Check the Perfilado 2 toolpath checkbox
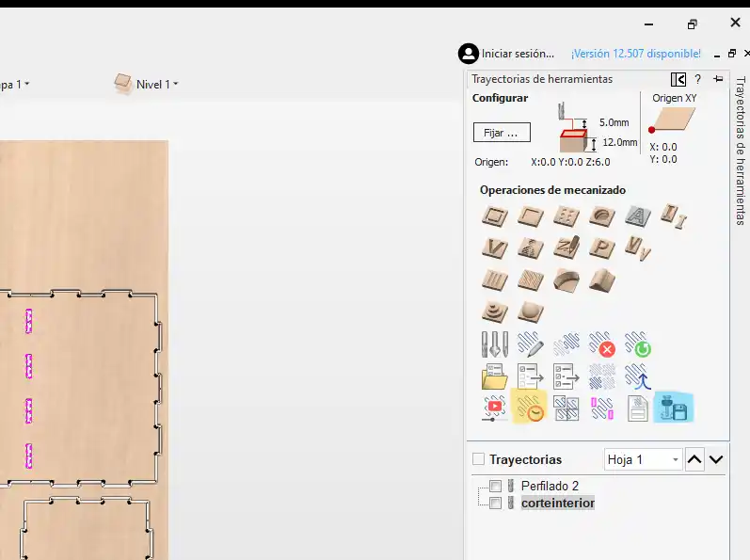The width and height of the screenshot is (750, 560). pos(496,487)
